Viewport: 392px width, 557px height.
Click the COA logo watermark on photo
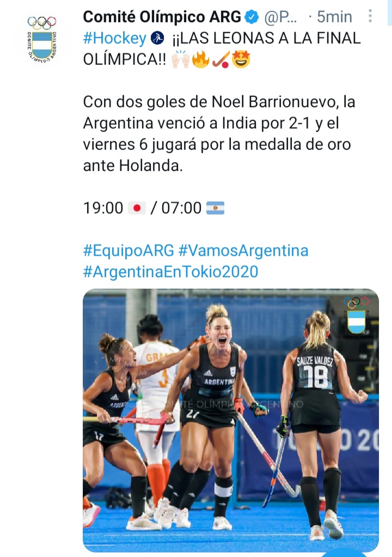[x=356, y=314]
